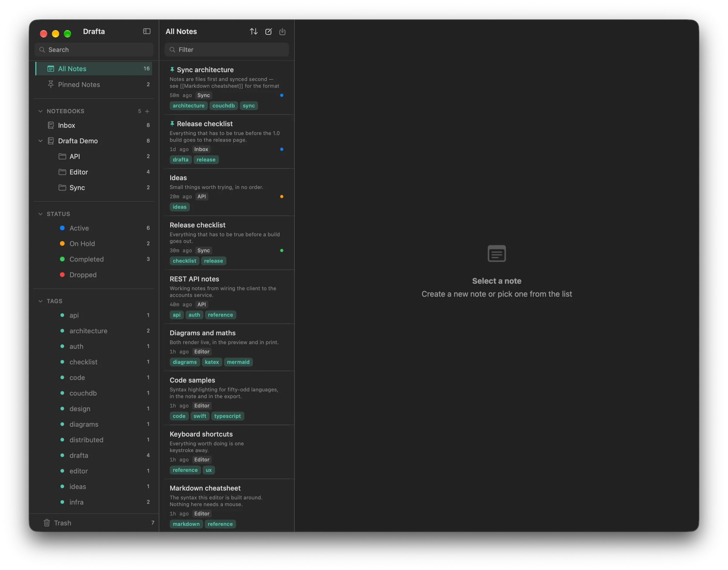Screen dimensions: 728x570
Task: Click the Pinned Notes pin icon
Action: click(x=51, y=84)
